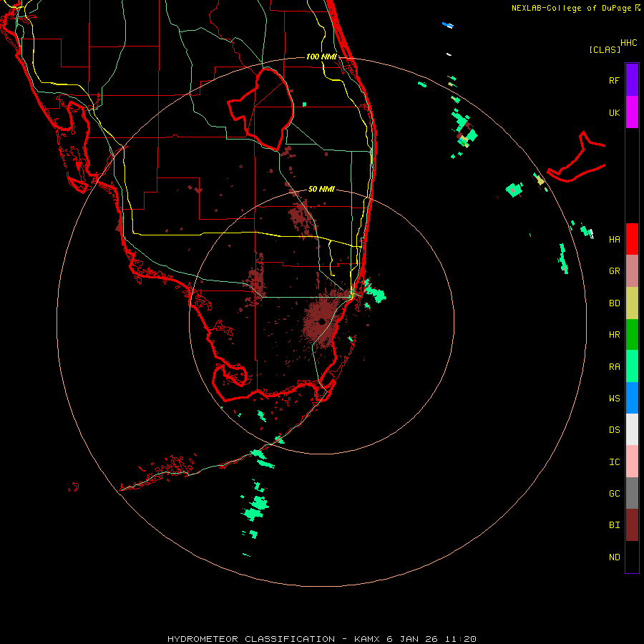Click the brown BI color swatch
Screen dimensions: 644x644
click(x=632, y=525)
